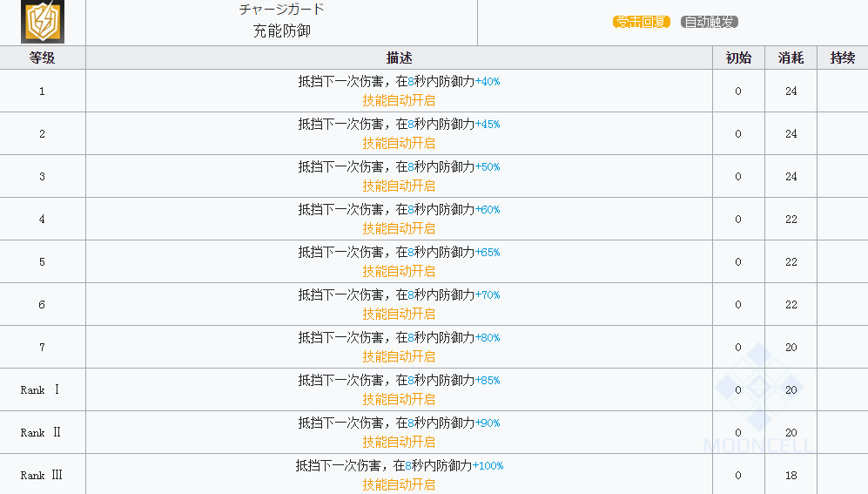Screen dimensions: 868x494
Task: Select the Rank Ⅲ row label
Action: tap(42, 475)
